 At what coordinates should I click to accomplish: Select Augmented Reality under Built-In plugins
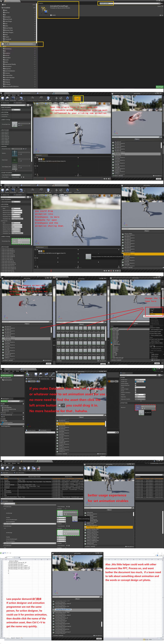coord(10,64)
